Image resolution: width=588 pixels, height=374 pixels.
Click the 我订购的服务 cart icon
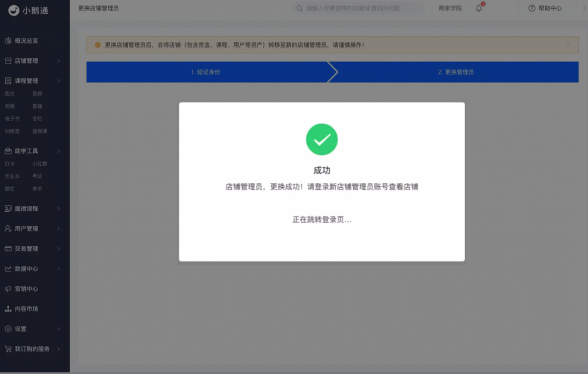pos(8,349)
